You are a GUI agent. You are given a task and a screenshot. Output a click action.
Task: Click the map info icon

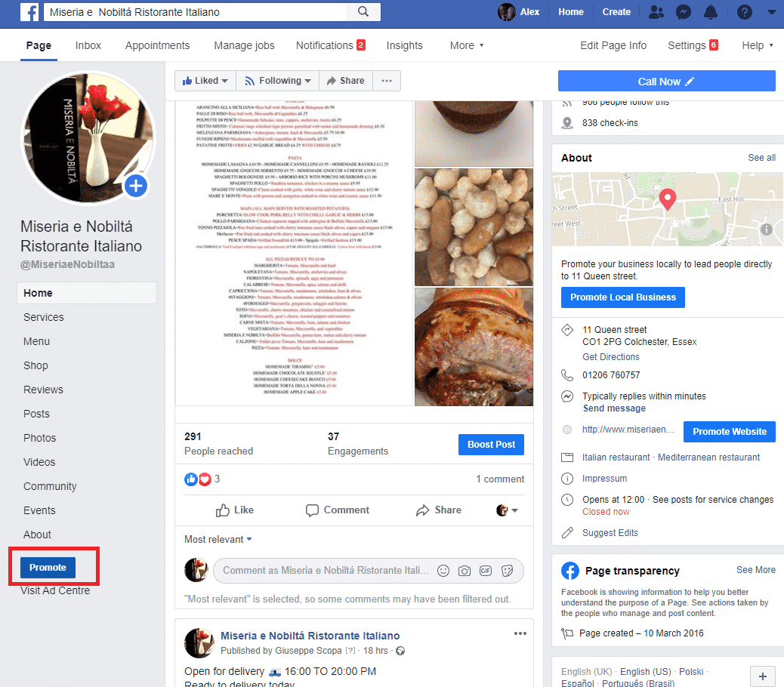click(766, 230)
